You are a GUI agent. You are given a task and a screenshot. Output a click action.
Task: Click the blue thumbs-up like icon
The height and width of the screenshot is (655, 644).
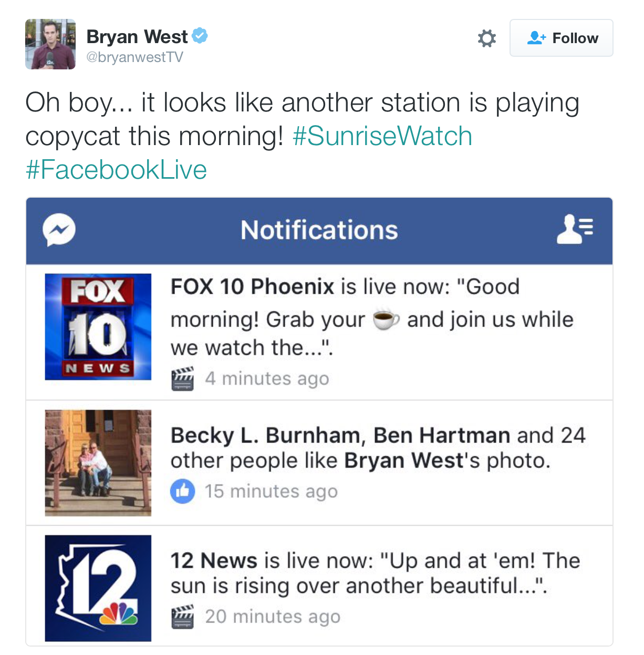pos(182,492)
